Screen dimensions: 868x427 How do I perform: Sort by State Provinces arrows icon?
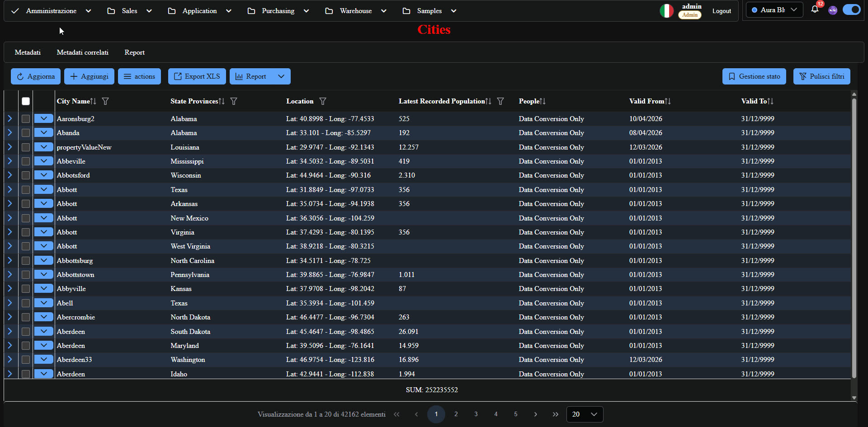click(x=222, y=101)
